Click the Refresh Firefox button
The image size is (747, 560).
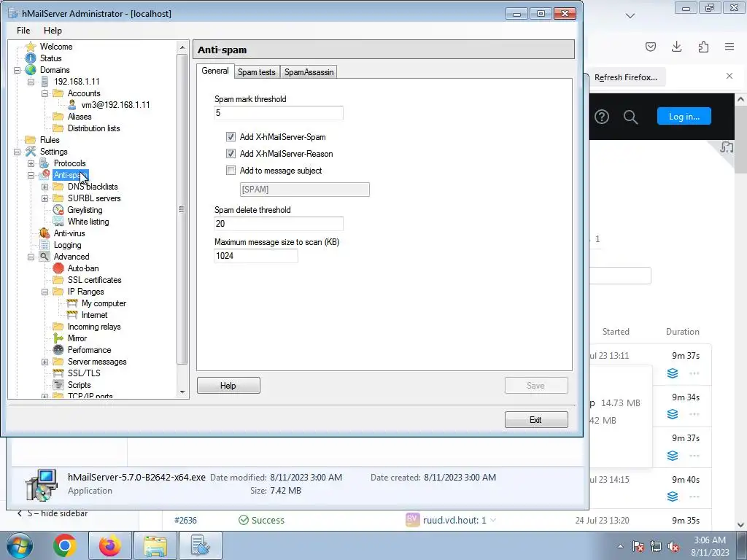coord(625,77)
